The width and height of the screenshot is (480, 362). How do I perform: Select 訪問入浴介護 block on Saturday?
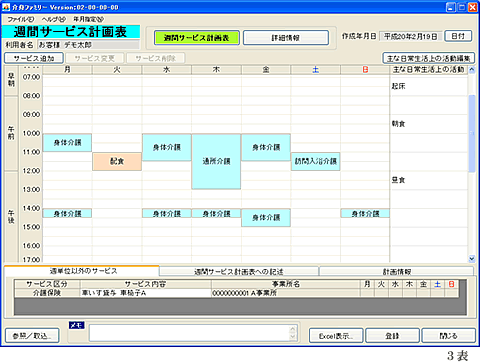click(316, 162)
